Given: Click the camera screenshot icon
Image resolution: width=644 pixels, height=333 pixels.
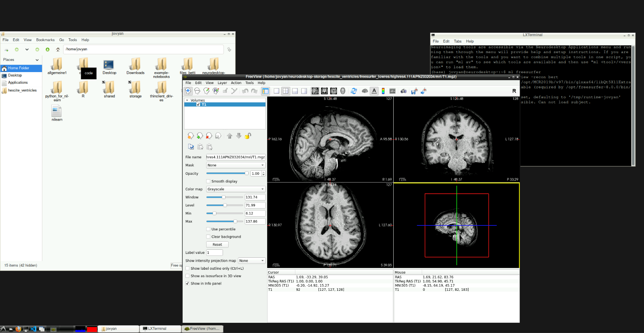Looking at the screenshot, I should (x=403, y=91).
